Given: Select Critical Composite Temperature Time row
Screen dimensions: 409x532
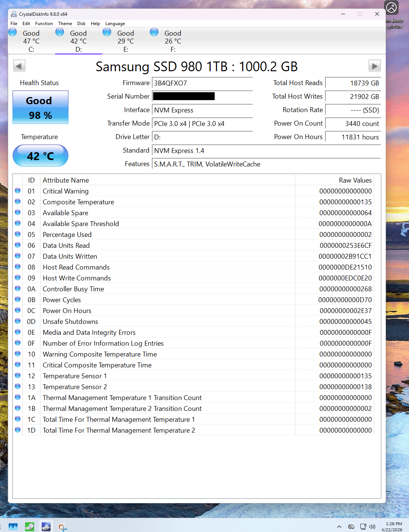Looking at the screenshot, I should [x=193, y=365].
